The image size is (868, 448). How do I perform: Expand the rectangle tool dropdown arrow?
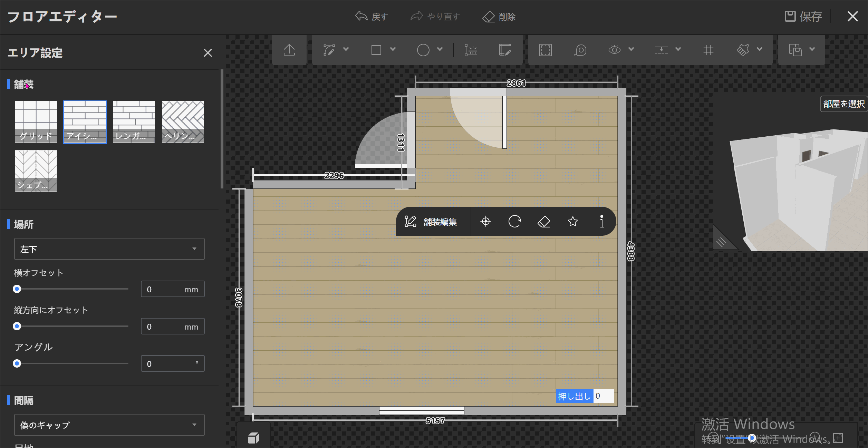pos(393,49)
